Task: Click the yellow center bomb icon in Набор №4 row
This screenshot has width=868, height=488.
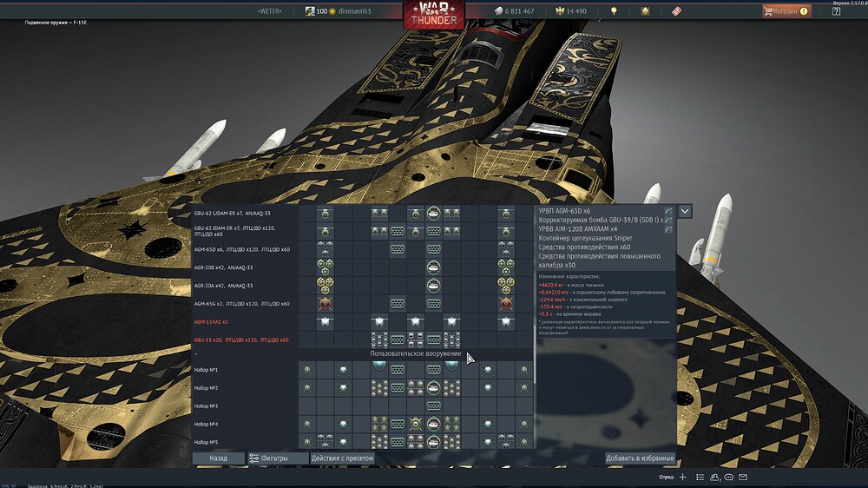Action: [415, 425]
